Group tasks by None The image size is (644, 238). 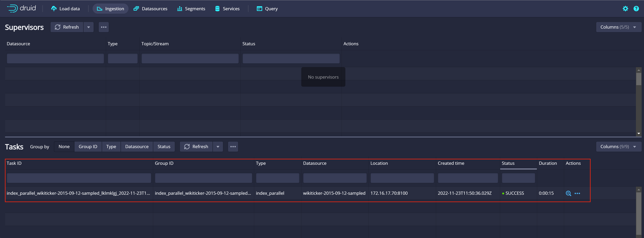click(x=64, y=147)
